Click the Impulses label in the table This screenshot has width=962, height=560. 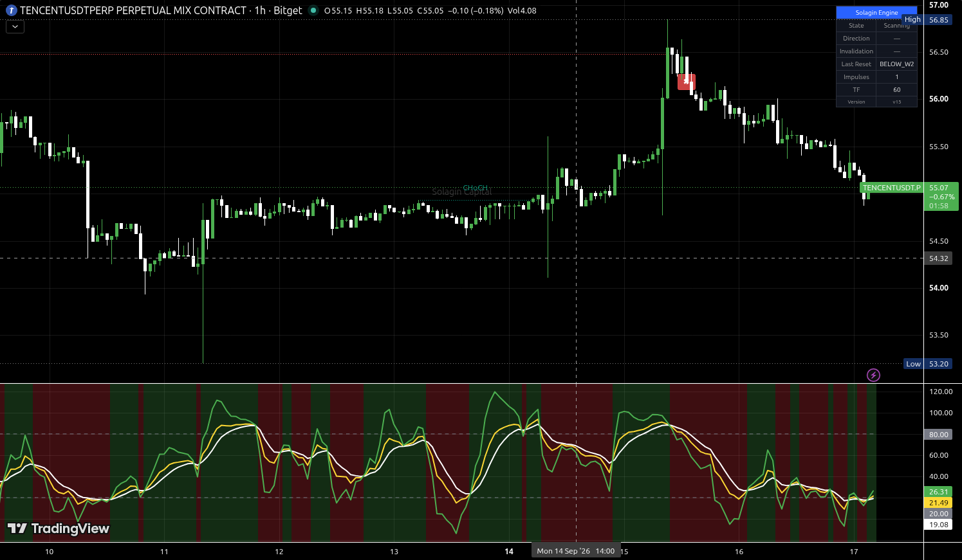coord(856,77)
